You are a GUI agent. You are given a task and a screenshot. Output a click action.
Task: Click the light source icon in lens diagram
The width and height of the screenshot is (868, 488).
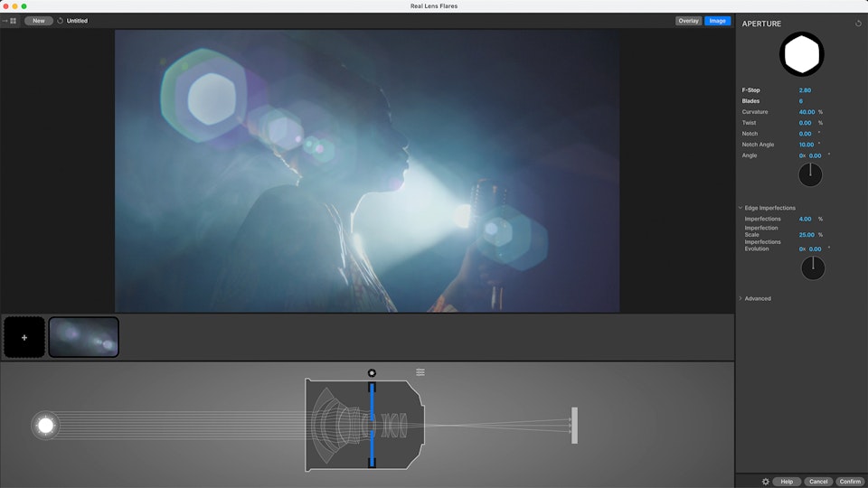point(45,425)
